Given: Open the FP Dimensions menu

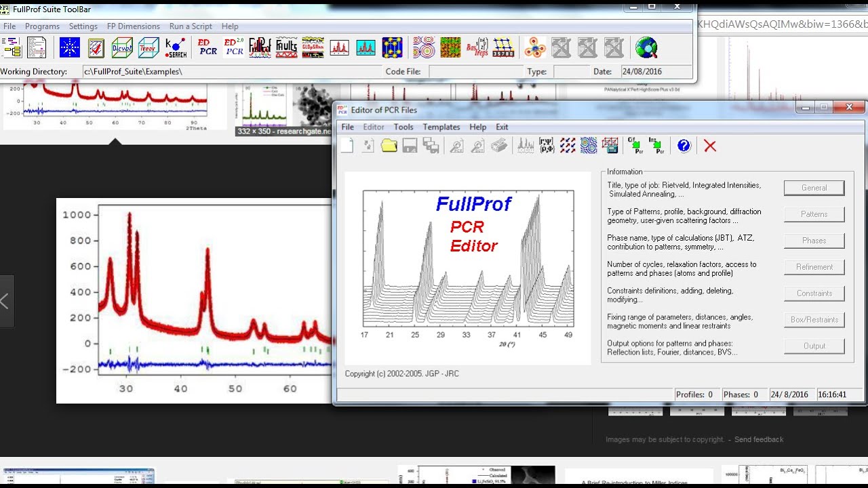Looking at the screenshot, I should 134,26.
